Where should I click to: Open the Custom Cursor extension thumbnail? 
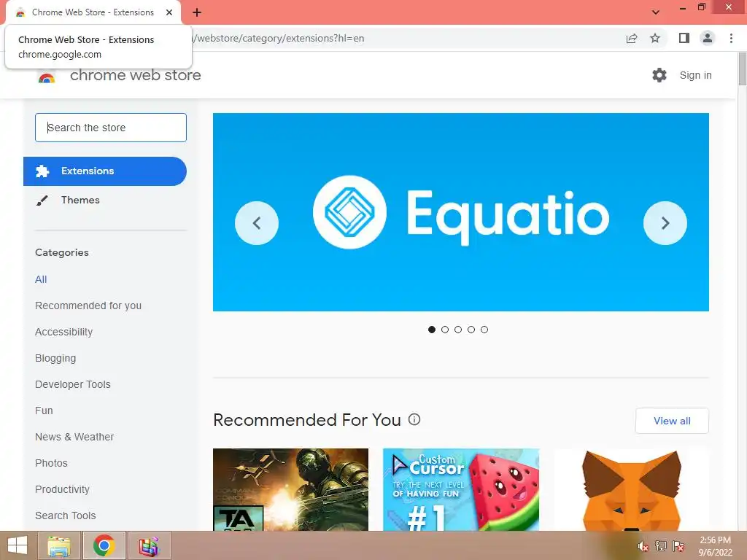[461, 489]
